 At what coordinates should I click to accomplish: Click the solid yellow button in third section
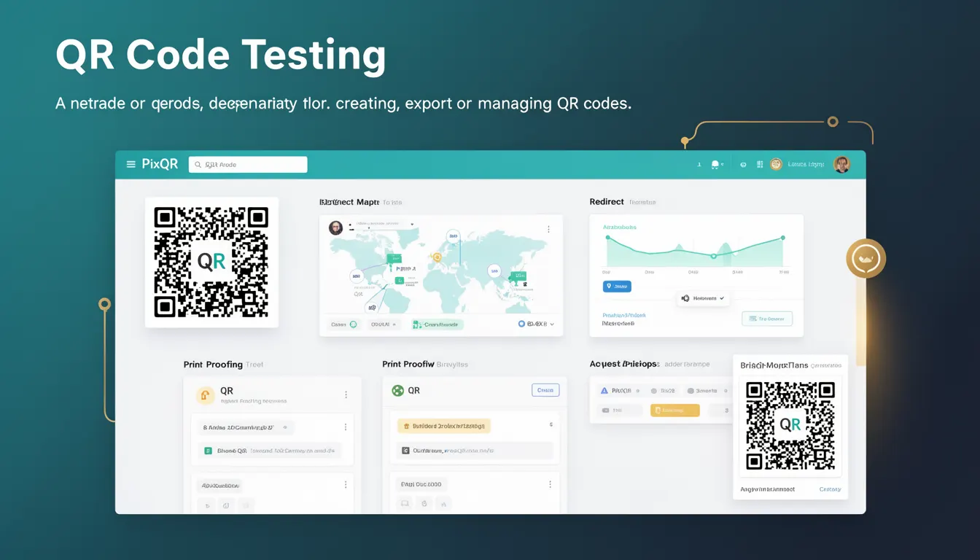coord(674,411)
